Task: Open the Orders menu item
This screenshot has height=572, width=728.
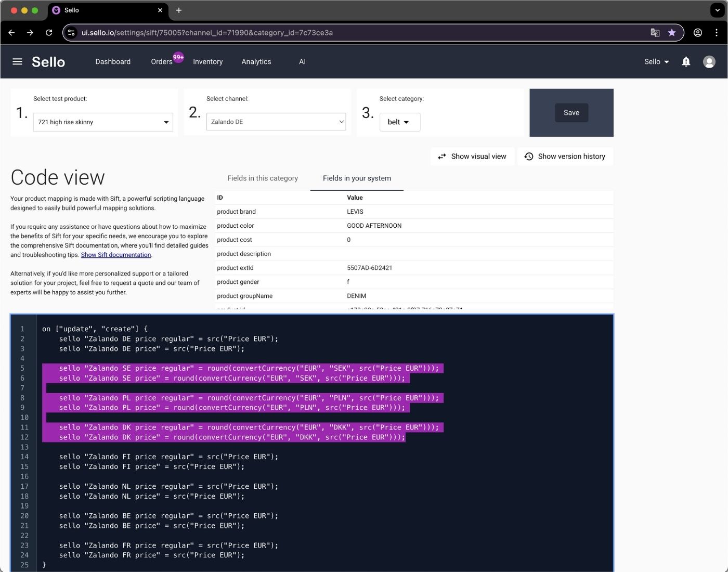Action: click(x=162, y=61)
